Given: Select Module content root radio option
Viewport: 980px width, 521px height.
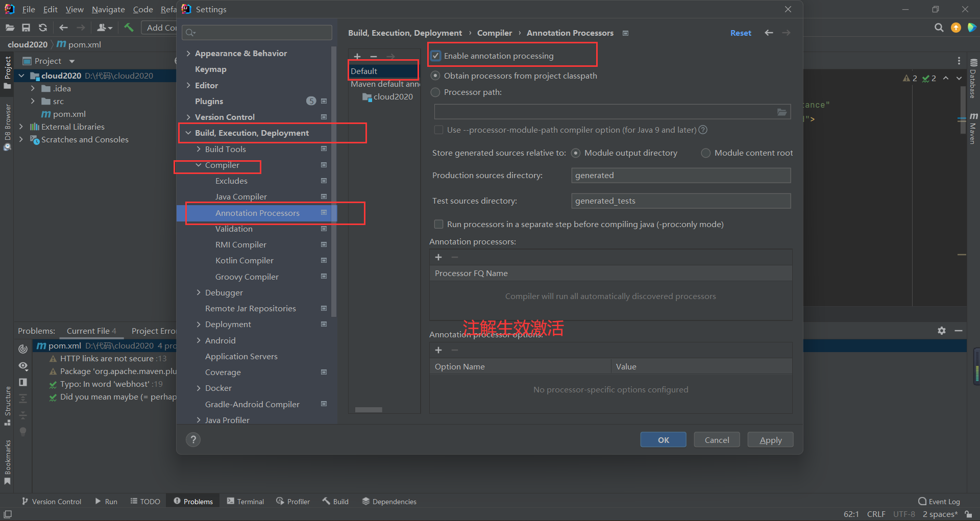Looking at the screenshot, I should 705,153.
